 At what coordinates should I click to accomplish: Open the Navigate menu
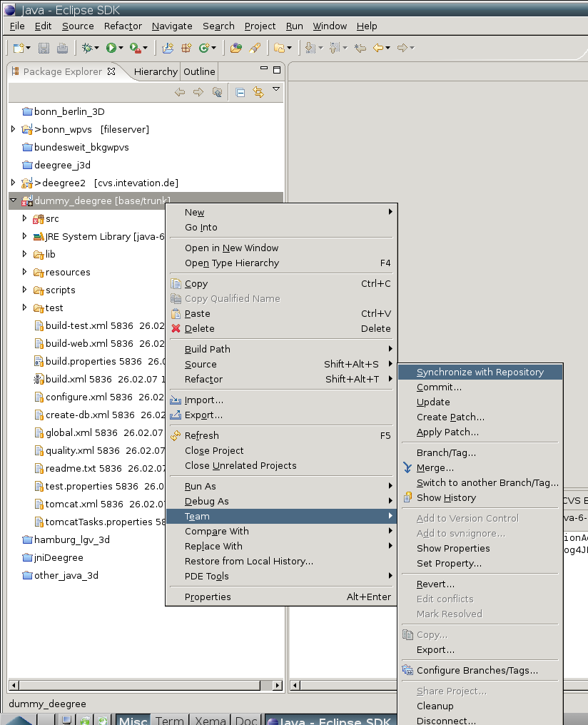tap(172, 26)
